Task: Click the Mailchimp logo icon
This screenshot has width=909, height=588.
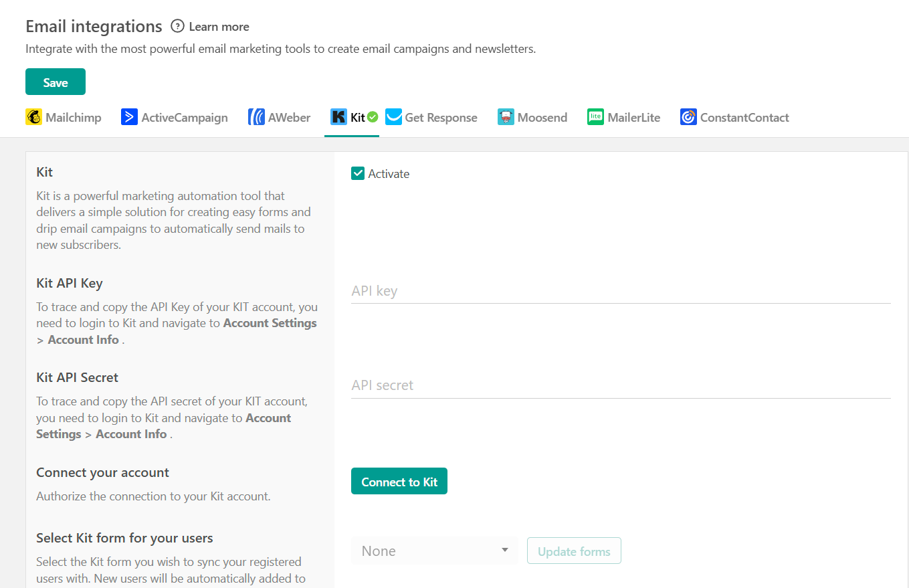Action: coord(33,117)
